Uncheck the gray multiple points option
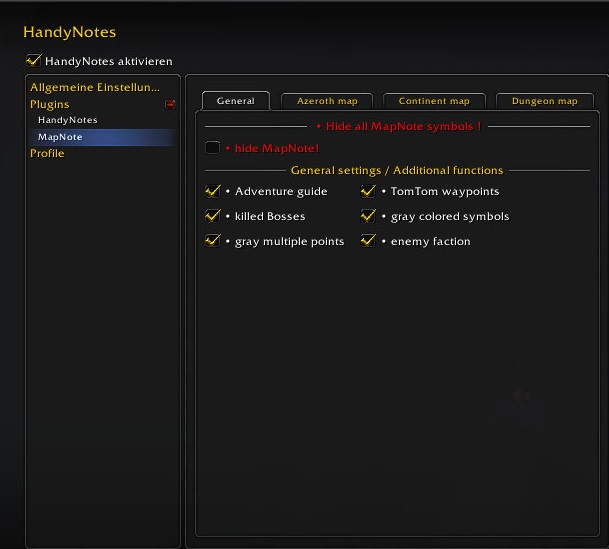 213,241
